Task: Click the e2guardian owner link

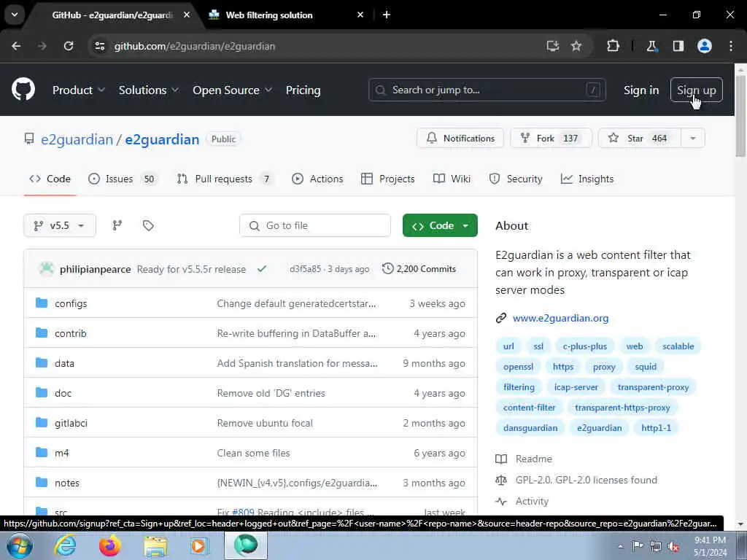Action: pyautogui.click(x=77, y=139)
